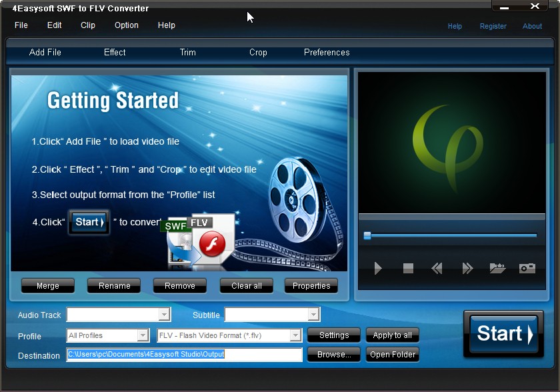Take a snapshot with the camera icon
560x392 pixels.
(x=526, y=269)
